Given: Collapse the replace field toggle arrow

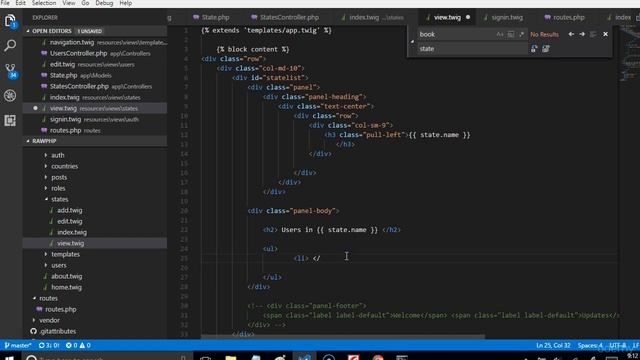Looking at the screenshot, I should [x=412, y=41].
